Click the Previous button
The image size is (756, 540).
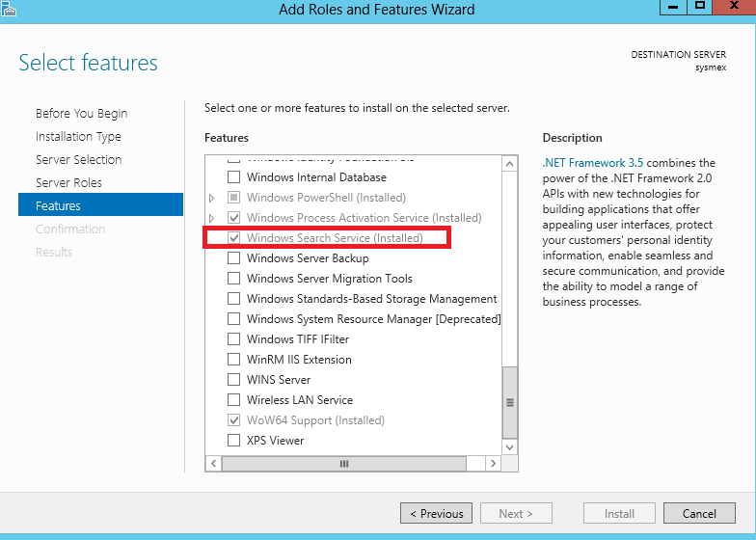(x=437, y=514)
